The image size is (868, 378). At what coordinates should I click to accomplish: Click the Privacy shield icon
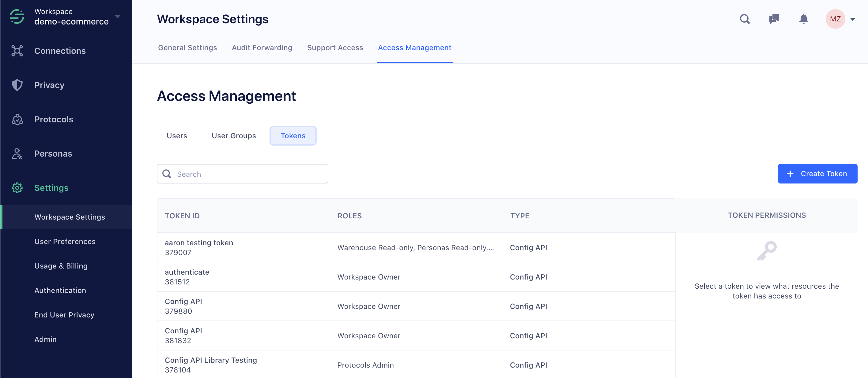[x=17, y=85]
